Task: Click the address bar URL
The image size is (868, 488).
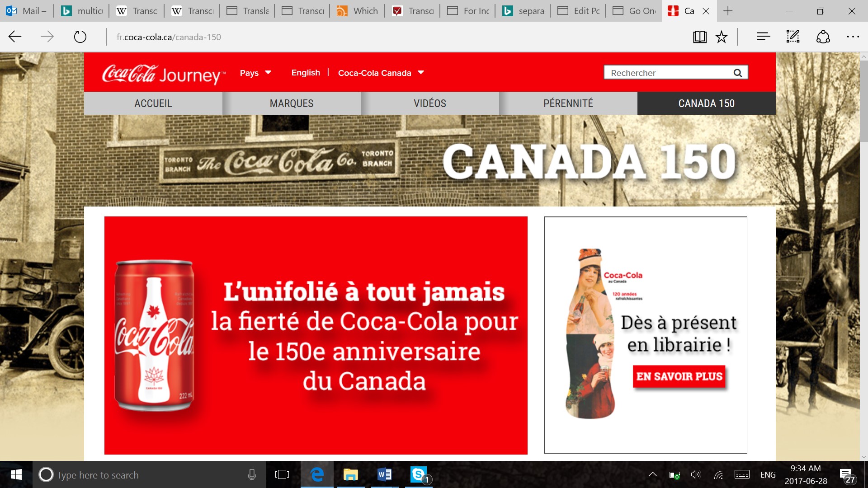Action: [x=169, y=37]
